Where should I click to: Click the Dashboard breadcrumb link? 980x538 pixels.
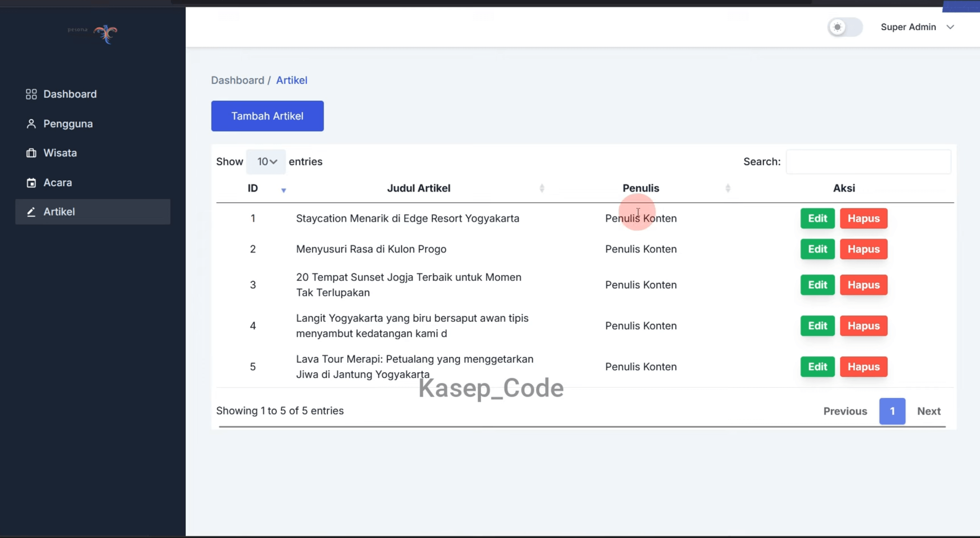(x=237, y=80)
